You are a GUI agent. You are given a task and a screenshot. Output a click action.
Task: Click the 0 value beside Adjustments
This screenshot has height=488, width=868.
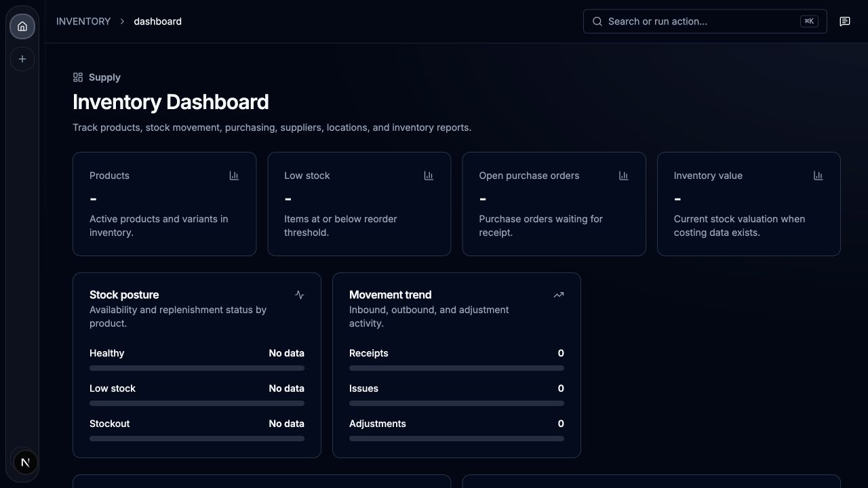(x=561, y=424)
